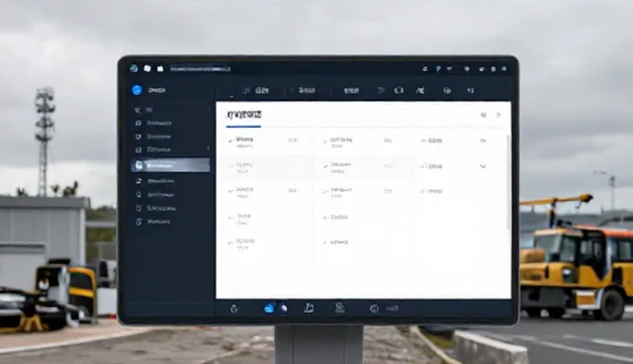This screenshot has height=364, width=633.
Task: Open the blue highlighted icon in the bottom bar
Action: 268,309
